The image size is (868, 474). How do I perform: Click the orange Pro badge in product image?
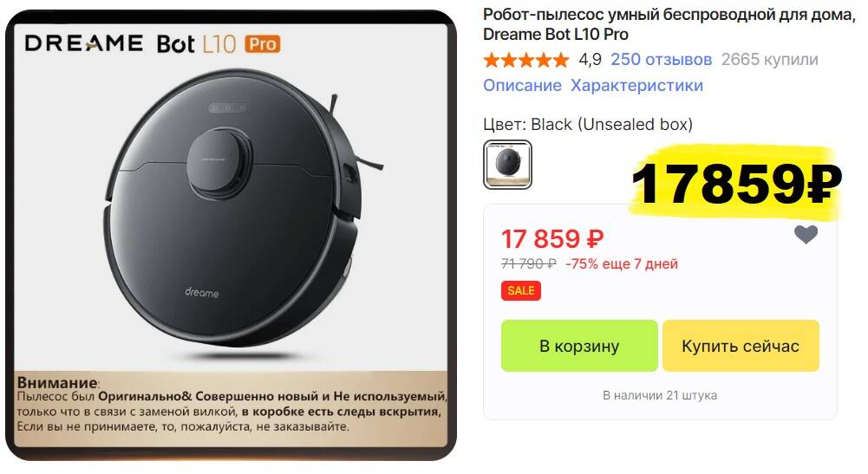pos(263,43)
